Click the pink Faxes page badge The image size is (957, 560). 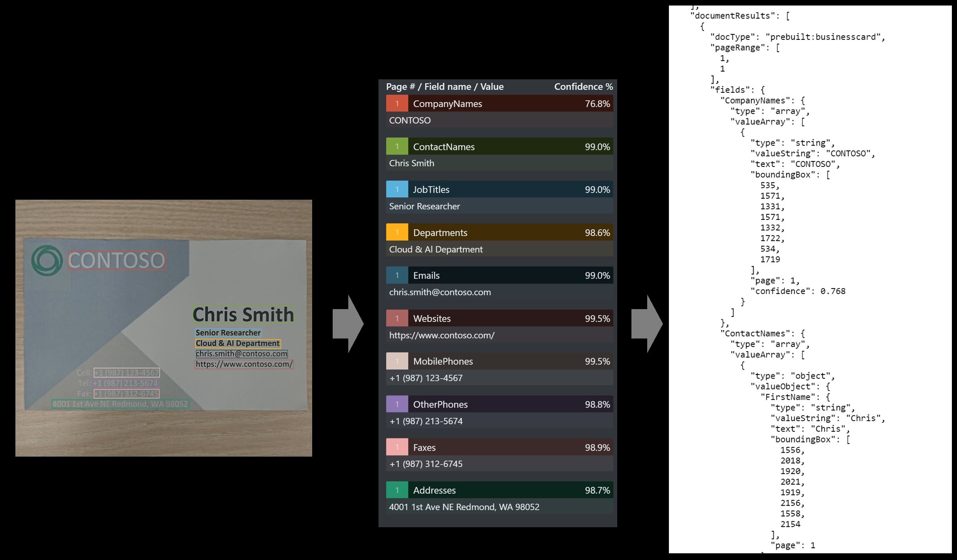coord(397,447)
